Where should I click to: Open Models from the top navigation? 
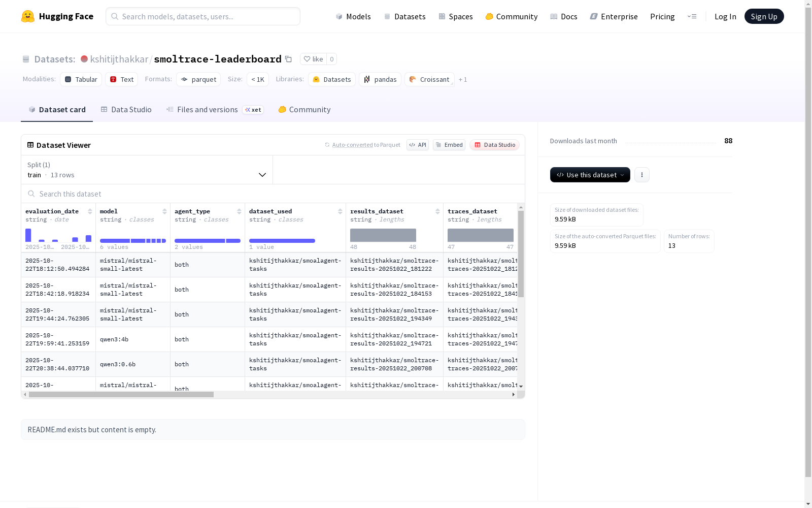353,16
